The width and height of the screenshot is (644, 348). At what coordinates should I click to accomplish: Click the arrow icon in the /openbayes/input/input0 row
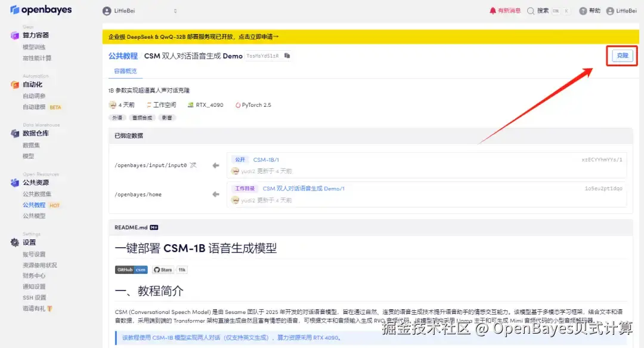[x=216, y=165]
